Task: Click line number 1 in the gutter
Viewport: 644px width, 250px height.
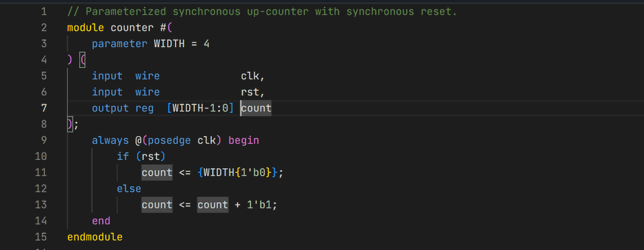Action: click(44, 11)
